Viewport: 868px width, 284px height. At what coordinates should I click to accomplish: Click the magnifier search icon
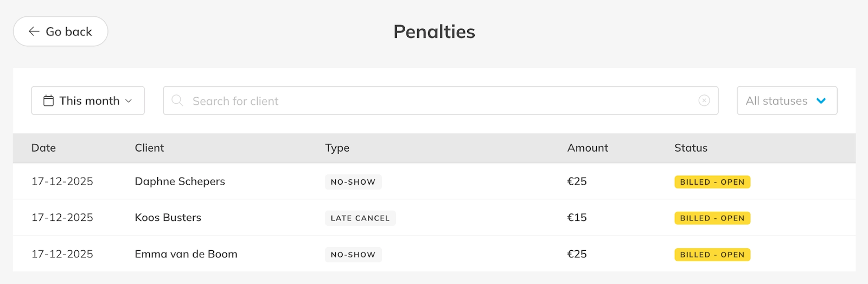point(177,100)
